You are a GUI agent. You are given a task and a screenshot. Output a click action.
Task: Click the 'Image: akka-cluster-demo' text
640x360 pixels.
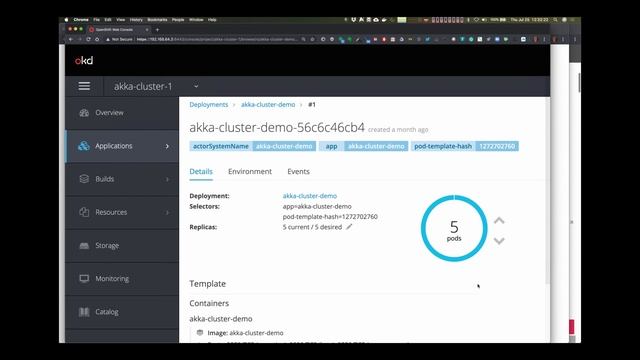pyautogui.click(x=245, y=333)
